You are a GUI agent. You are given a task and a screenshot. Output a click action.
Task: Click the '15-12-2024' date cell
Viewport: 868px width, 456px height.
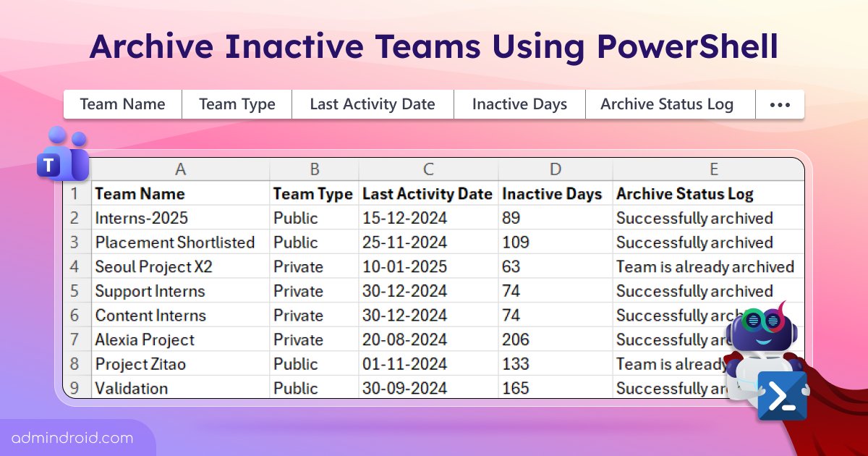pos(428,218)
